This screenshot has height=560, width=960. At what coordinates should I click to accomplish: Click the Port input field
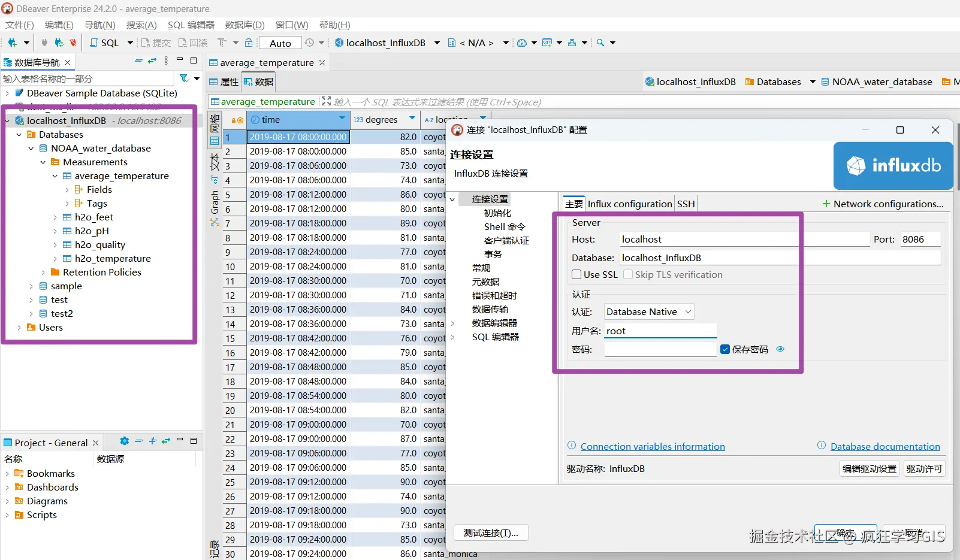[x=920, y=239]
